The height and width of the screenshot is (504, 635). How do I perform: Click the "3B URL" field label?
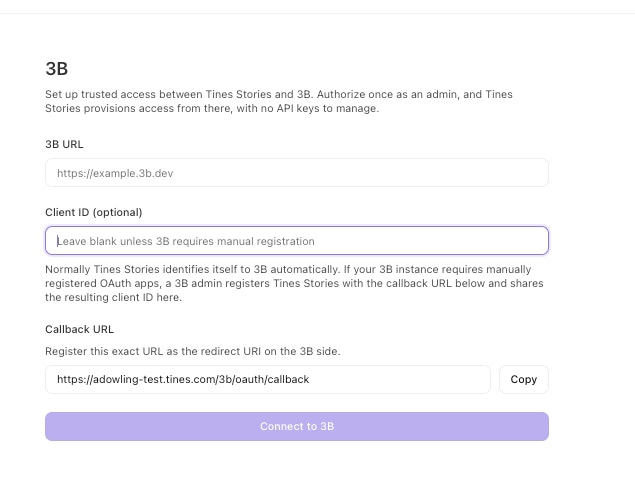pyautogui.click(x=64, y=145)
